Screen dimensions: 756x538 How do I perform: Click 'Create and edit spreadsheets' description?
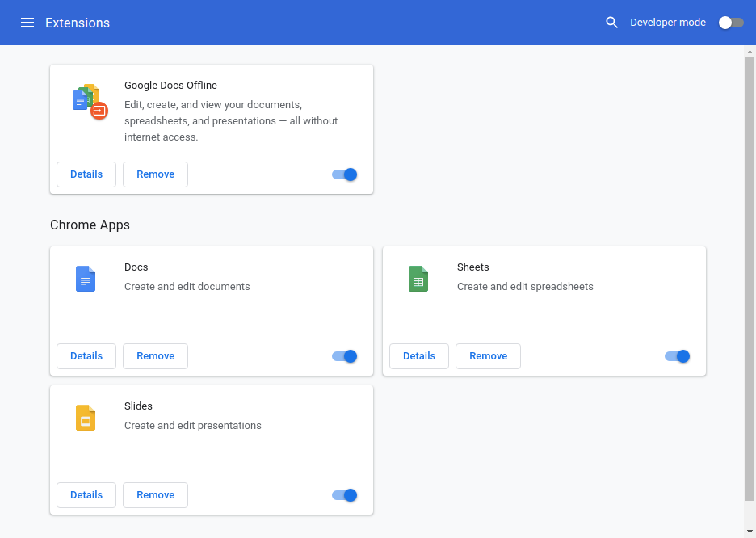pos(525,286)
